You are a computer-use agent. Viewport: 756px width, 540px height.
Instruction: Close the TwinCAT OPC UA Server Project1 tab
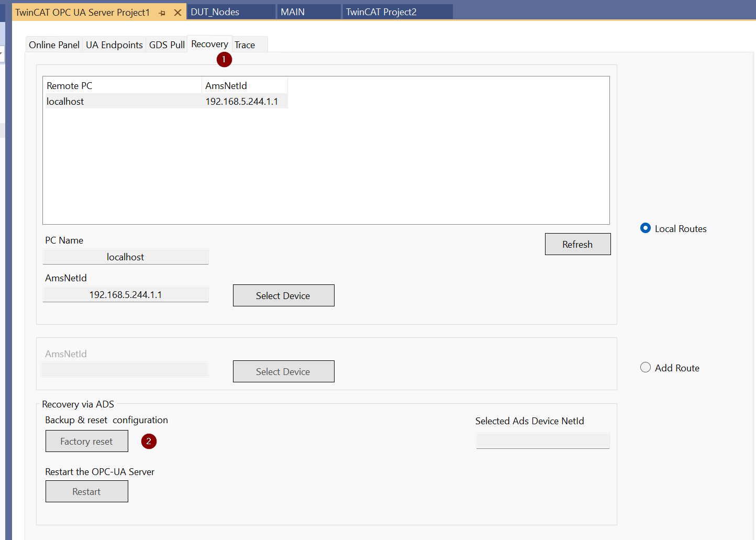(178, 13)
